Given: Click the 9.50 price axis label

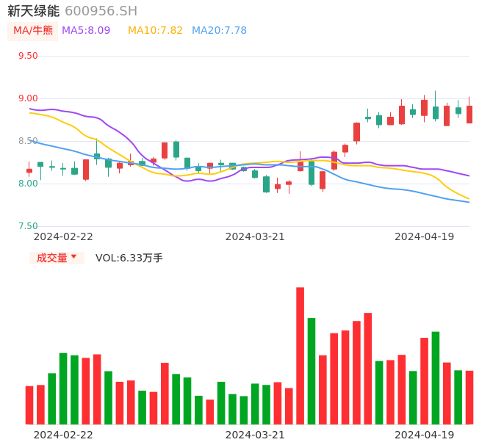Looking at the screenshot, I should coord(28,56).
